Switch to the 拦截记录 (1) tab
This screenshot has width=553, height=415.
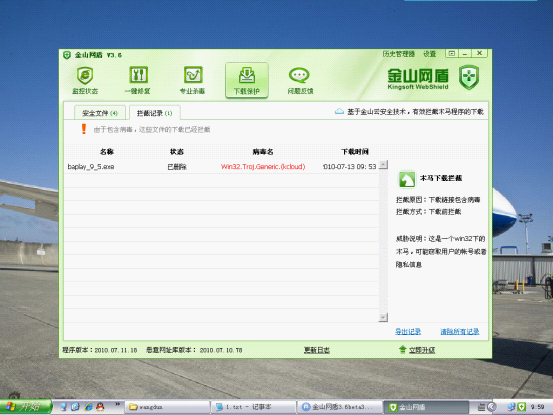pyautogui.click(x=154, y=113)
